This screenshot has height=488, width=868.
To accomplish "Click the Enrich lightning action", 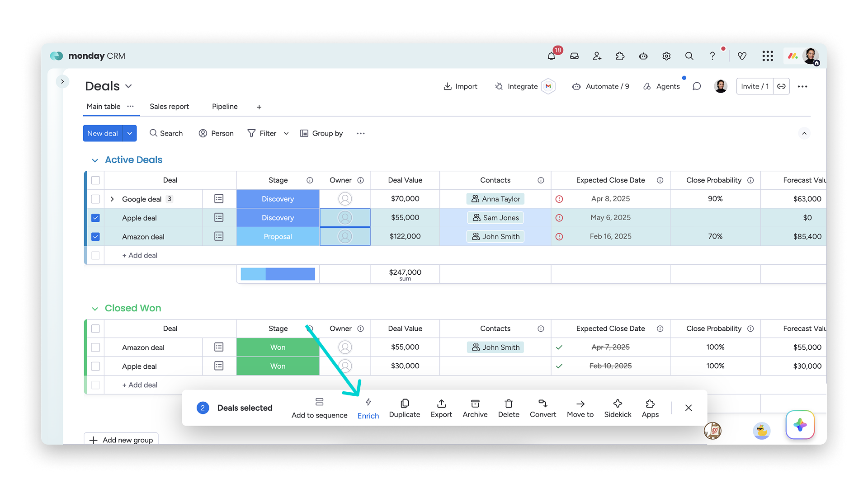I will click(x=368, y=408).
